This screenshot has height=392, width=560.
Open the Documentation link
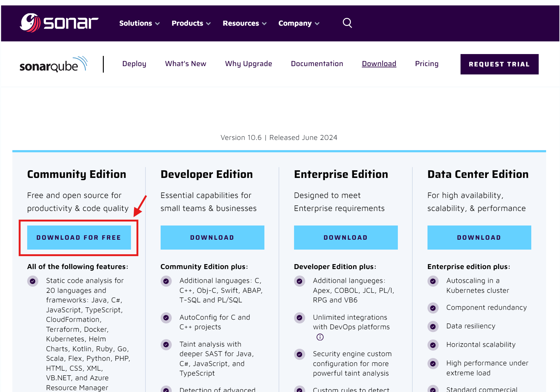[x=317, y=64]
